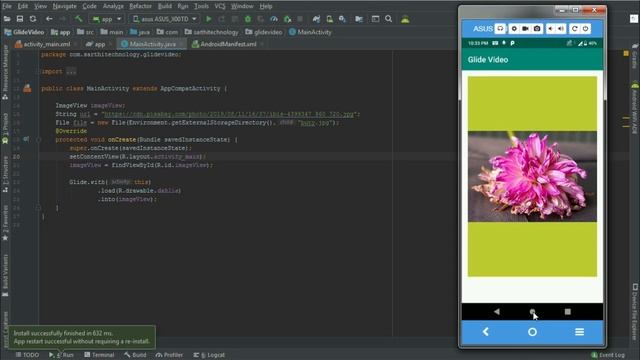Click the back chevron in the blue bottom bar
Viewport: 640px width, 360px height.
[x=485, y=332]
